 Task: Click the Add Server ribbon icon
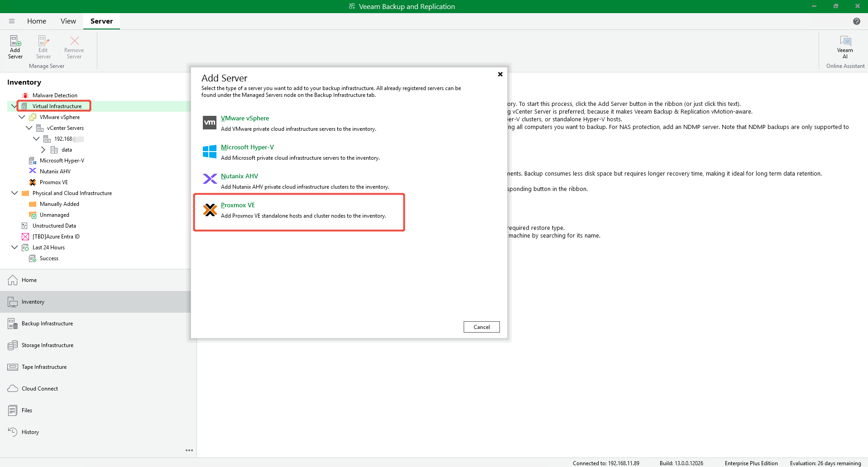(x=15, y=41)
